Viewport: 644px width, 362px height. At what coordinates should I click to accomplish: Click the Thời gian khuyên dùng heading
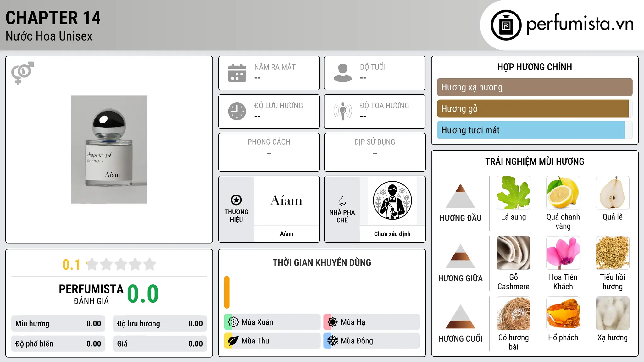pyautogui.click(x=322, y=262)
